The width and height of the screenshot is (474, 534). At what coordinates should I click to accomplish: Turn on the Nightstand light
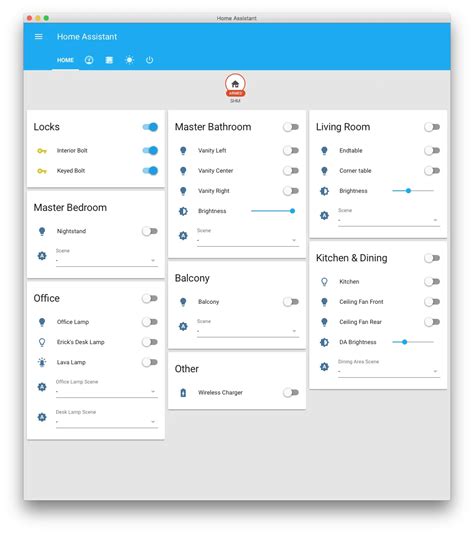(150, 231)
